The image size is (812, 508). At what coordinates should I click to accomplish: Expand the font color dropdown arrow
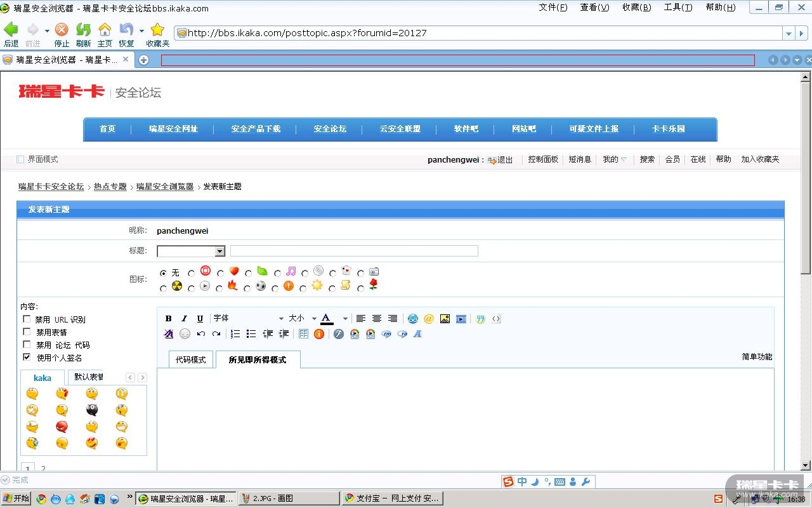point(345,319)
